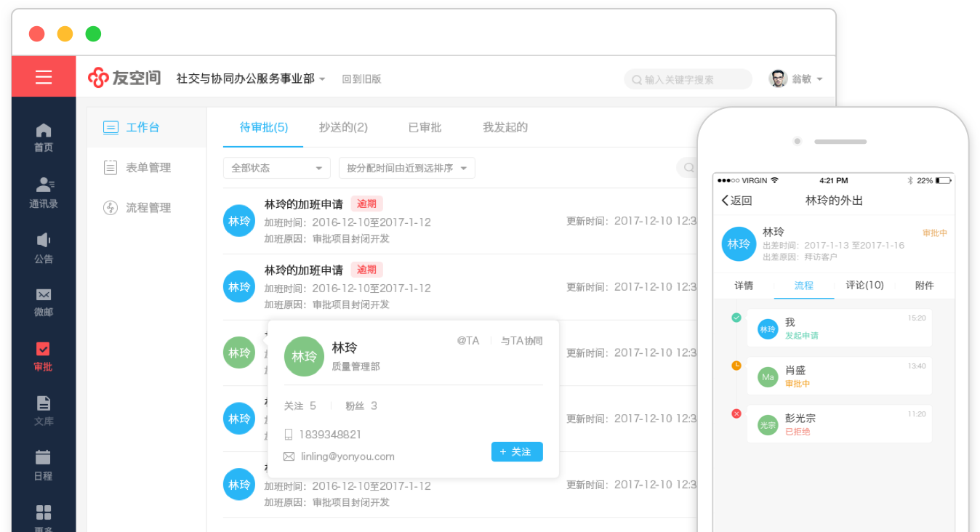This screenshot has width=980, height=532.
Task: Tap 肖盛 审批中 flow step card
Action: pos(840,376)
